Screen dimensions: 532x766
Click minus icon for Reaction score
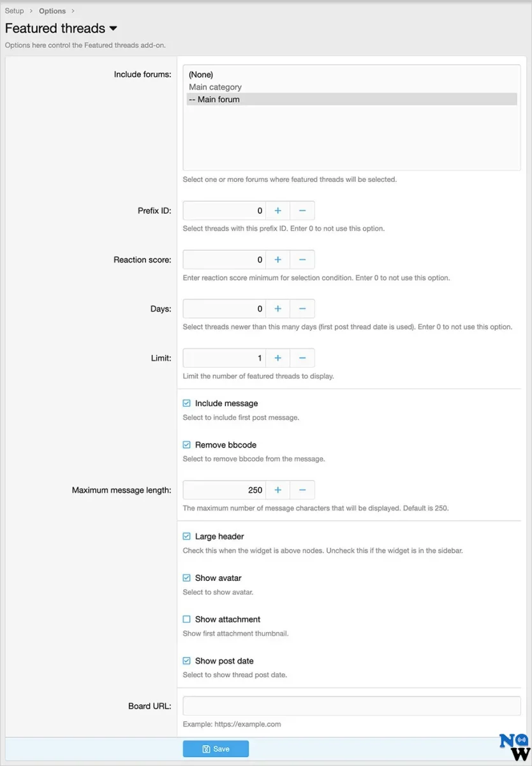[302, 260]
